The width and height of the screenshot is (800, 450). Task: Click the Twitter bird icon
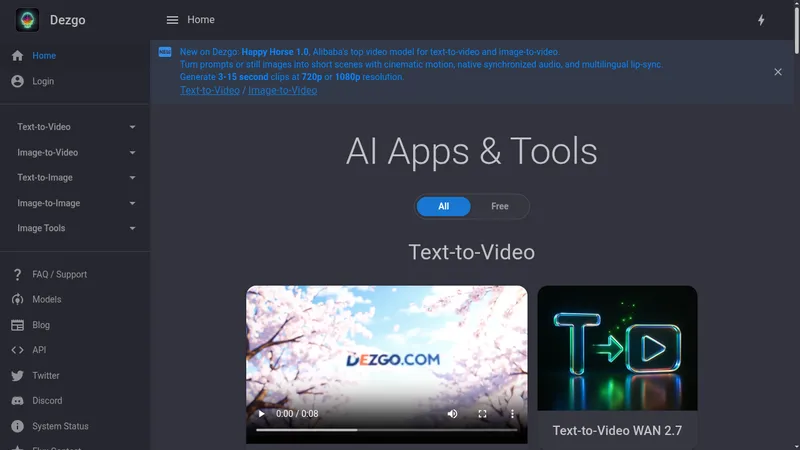(17, 376)
